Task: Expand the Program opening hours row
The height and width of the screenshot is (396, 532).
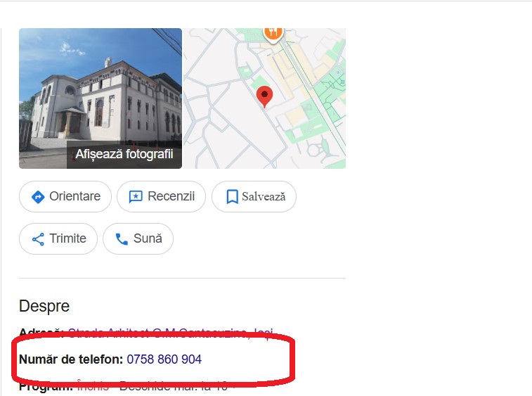Action: pyautogui.click(x=123, y=386)
